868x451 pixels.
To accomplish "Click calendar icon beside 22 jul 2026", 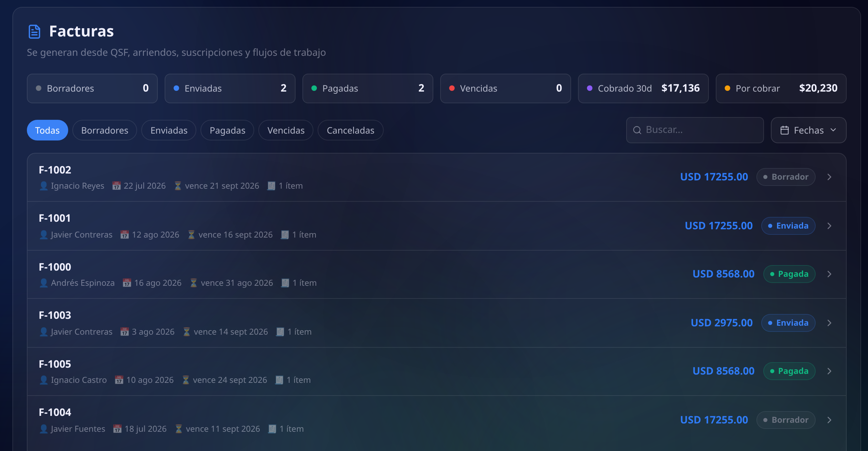I will [x=116, y=186].
